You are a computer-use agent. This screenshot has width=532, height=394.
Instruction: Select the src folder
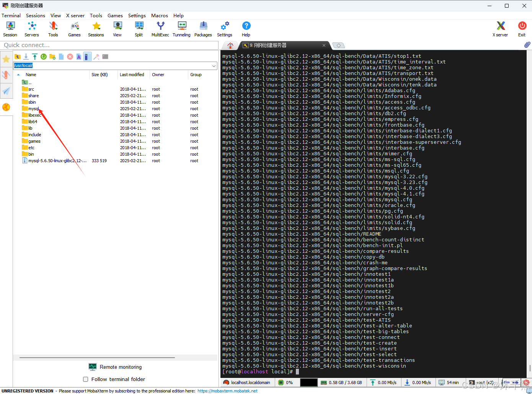coord(31,89)
